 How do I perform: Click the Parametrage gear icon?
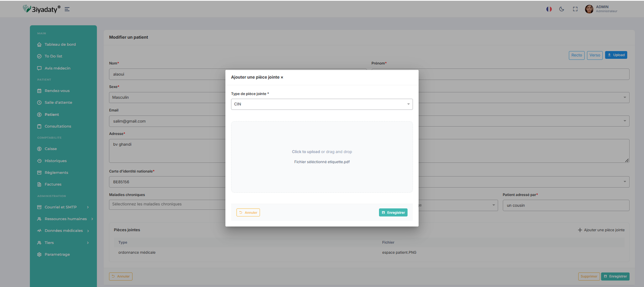(39, 254)
